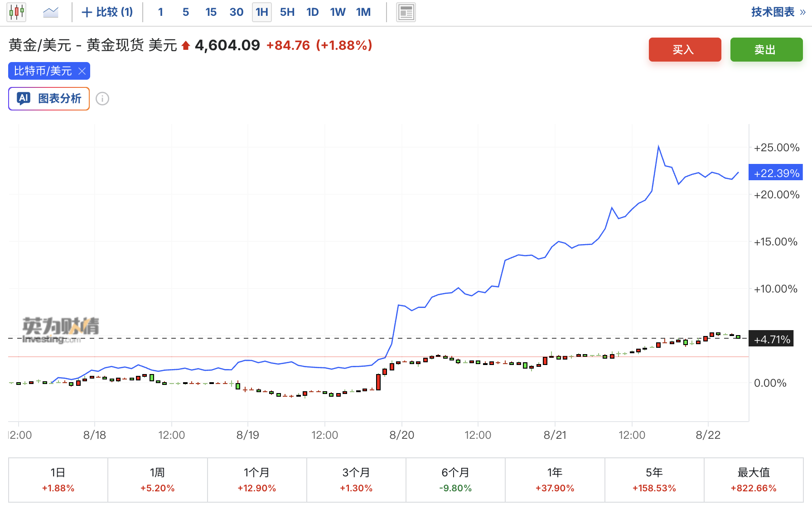Image resolution: width=812 pixels, height=509 pixels.
Task: Click the AI icon in 图表分析
Action: [24, 98]
